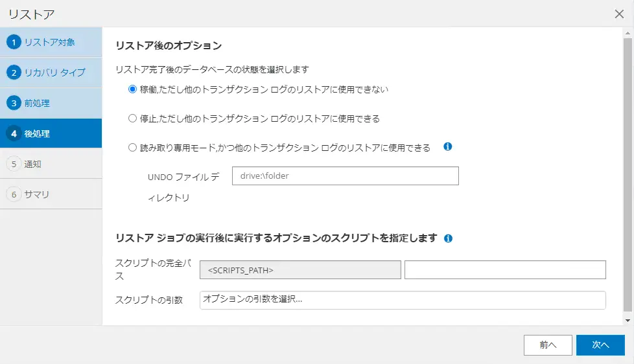Click 次へ button to proceed
This screenshot has height=364, width=634.
coord(600,345)
